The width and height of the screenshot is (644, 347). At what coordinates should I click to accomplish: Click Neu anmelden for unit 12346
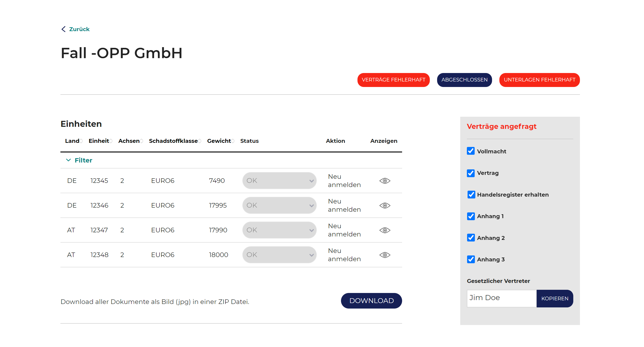click(344, 206)
